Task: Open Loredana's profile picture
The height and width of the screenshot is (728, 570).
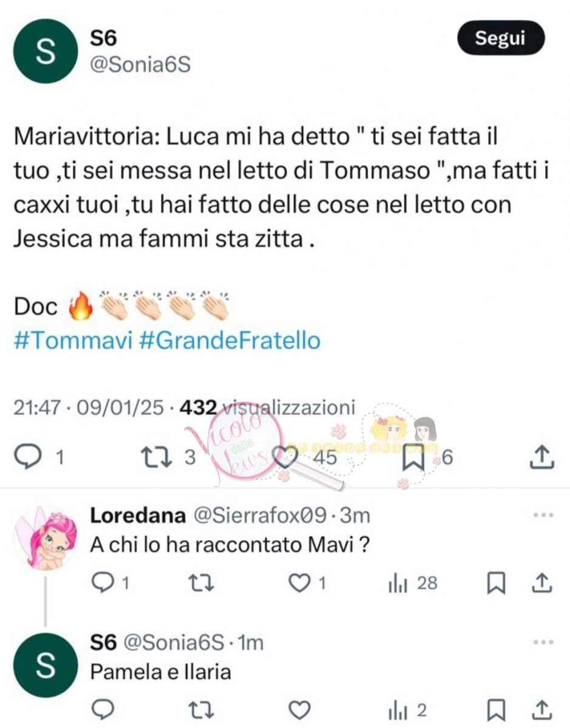Action: (x=45, y=537)
